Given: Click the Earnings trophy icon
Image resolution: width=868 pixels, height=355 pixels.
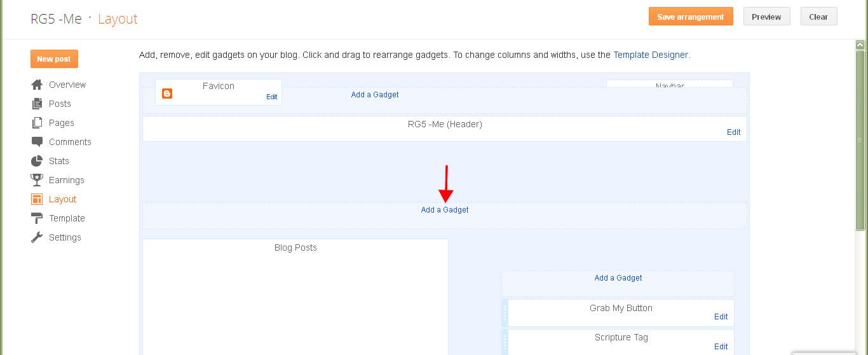Looking at the screenshot, I should (37, 180).
